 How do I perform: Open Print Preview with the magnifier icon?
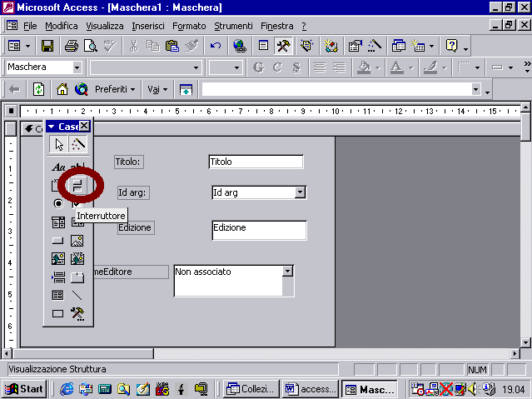pos(91,46)
